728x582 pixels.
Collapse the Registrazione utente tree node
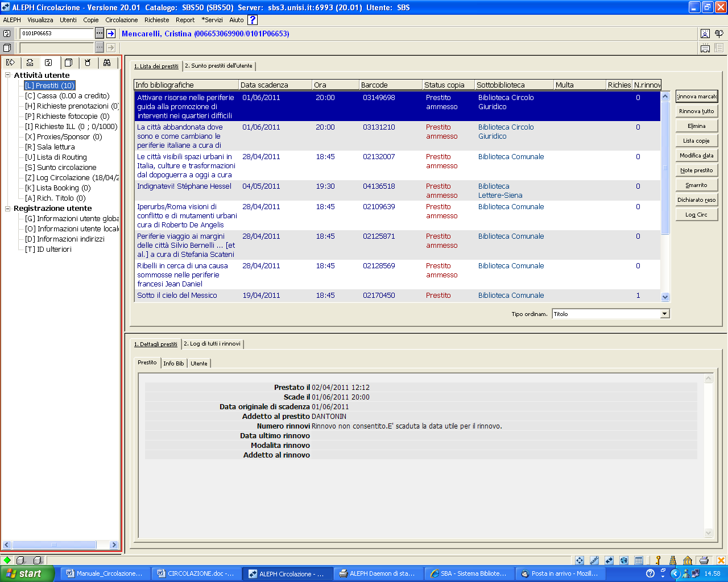pyautogui.click(x=8, y=208)
